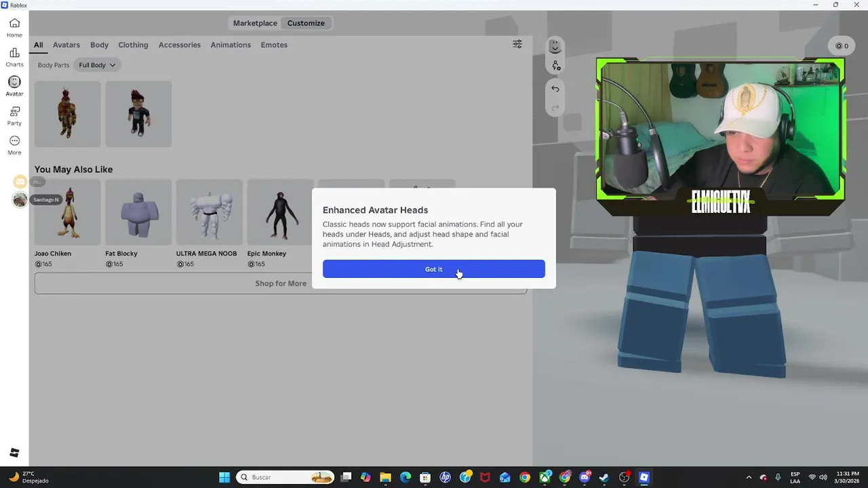Show hidden system tray icons

(x=749, y=477)
